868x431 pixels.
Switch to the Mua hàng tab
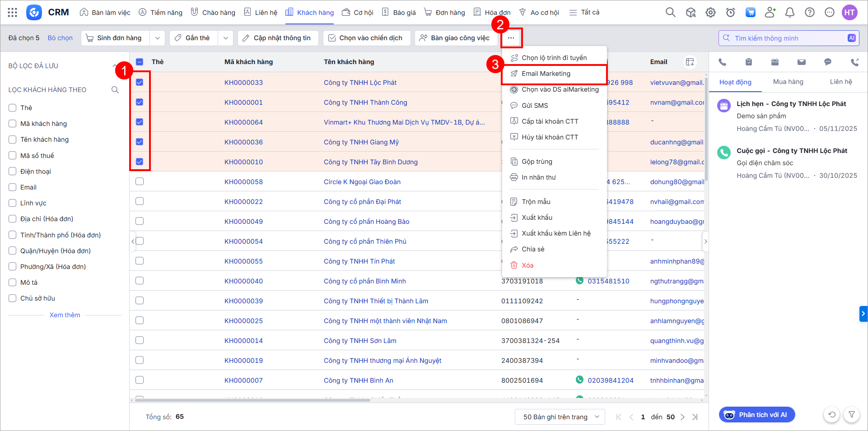click(788, 82)
